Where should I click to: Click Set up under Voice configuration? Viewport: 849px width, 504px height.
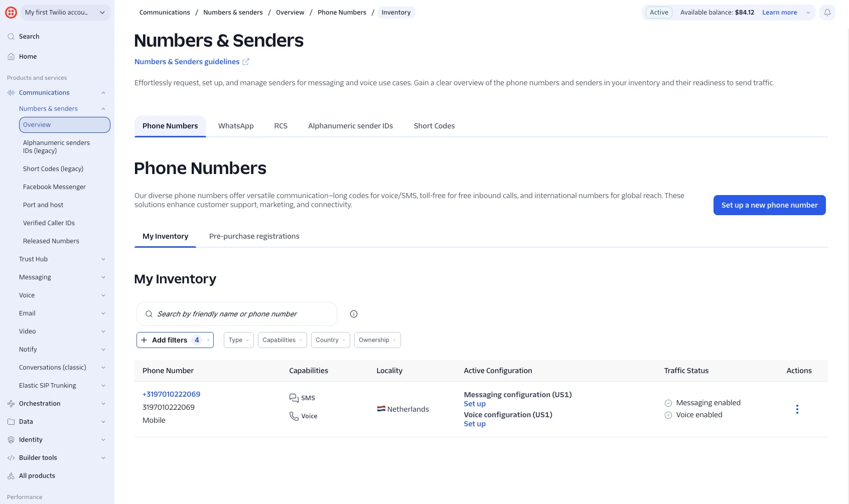click(x=474, y=424)
